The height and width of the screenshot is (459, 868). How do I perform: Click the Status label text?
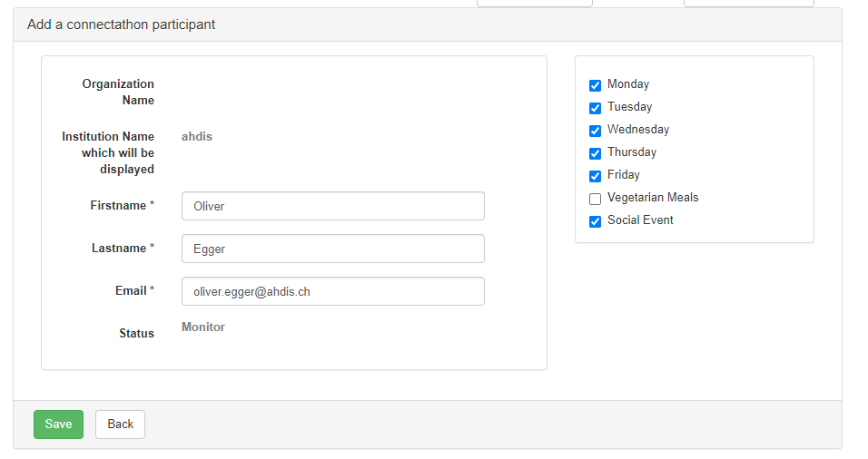point(136,333)
